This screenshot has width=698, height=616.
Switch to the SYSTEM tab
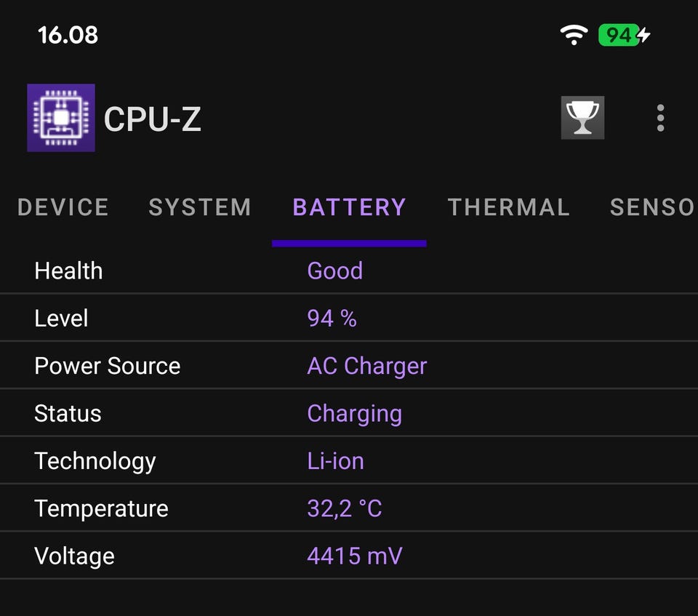pos(200,207)
